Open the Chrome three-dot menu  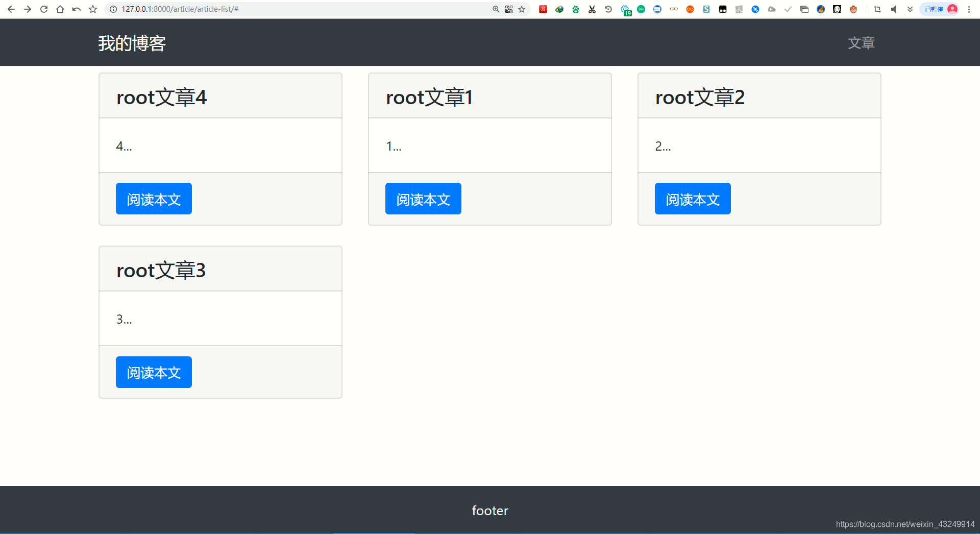click(969, 9)
